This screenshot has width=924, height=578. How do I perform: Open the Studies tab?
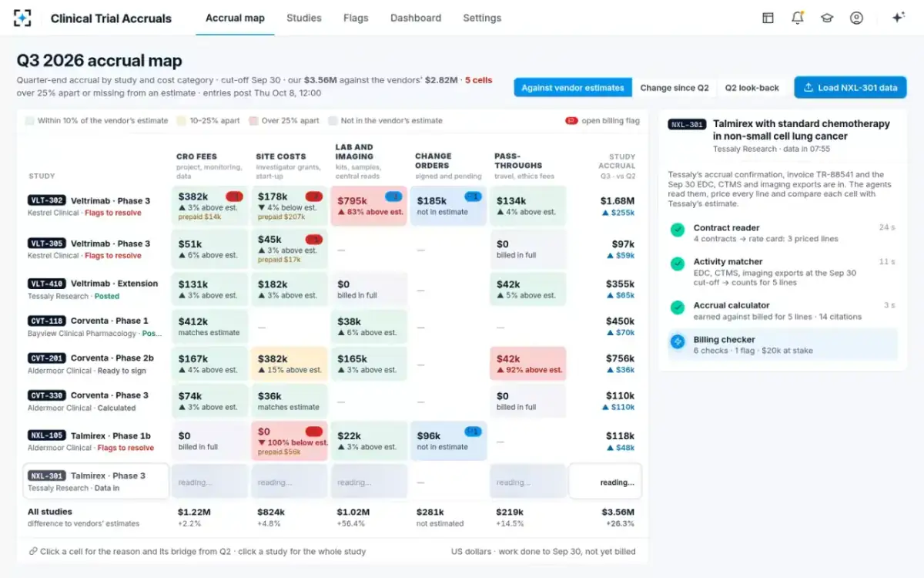(304, 18)
